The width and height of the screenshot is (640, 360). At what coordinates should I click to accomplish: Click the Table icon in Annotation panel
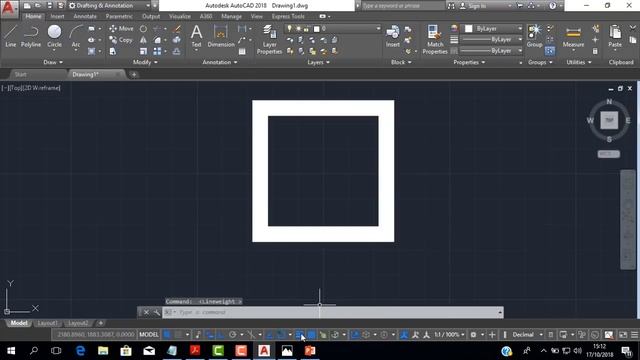point(242,51)
